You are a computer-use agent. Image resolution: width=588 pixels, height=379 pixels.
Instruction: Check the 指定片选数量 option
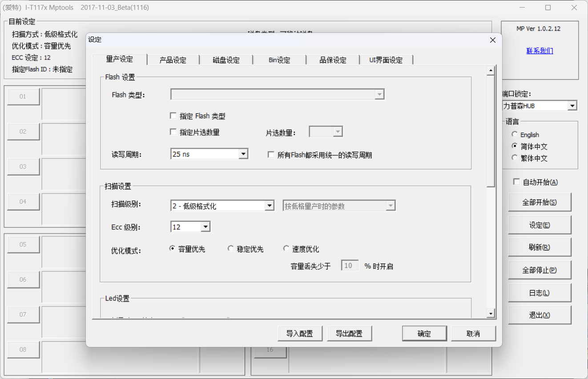(173, 132)
